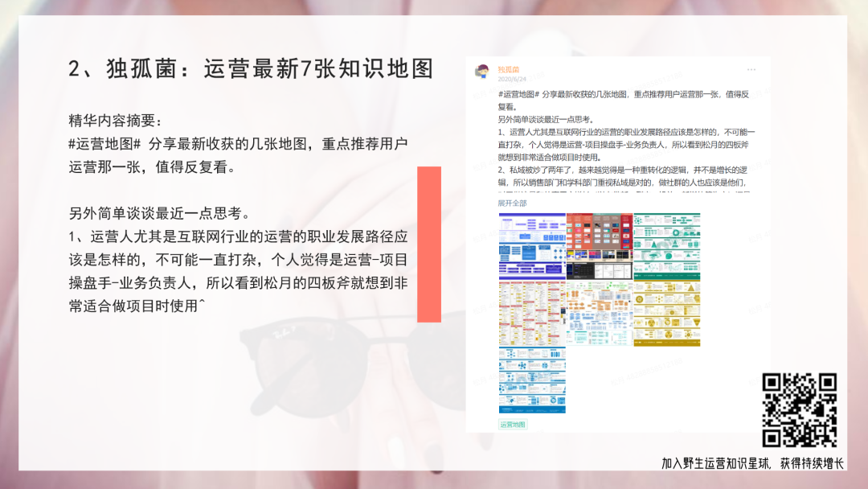This screenshot has width=868, height=489.
Task: Click the 精华内容摘要 heading text
Action: click(115, 121)
